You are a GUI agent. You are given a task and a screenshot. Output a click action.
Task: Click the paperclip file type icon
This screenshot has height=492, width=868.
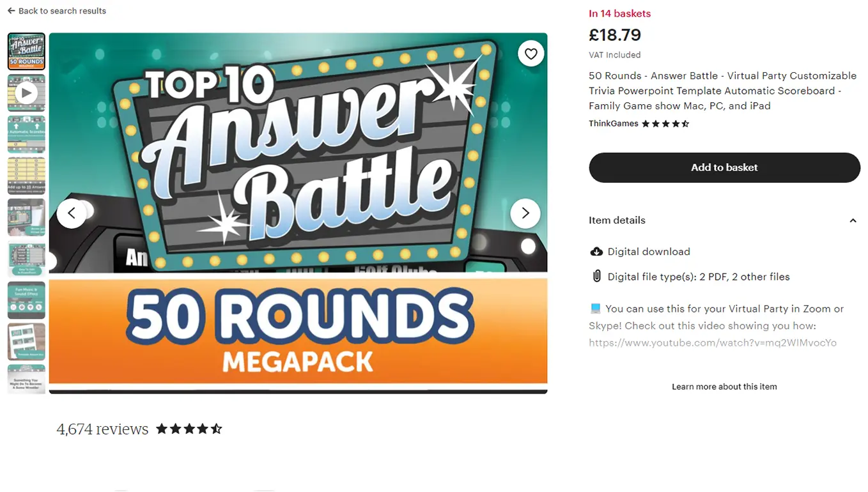(596, 277)
